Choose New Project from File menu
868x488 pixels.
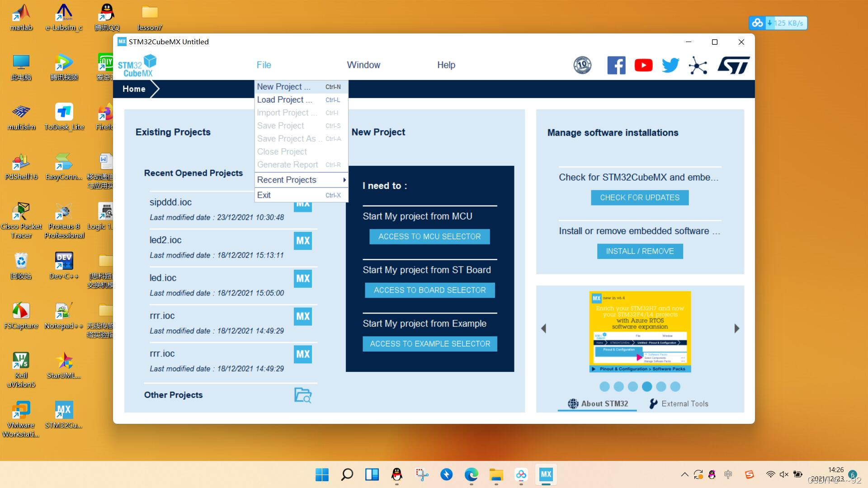[x=301, y=87]
